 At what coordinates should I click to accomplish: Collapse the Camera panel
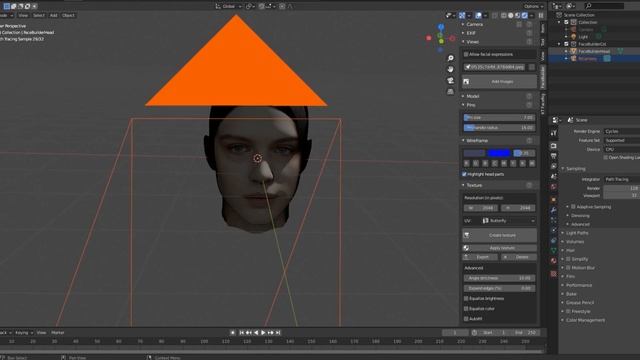tap(473, 24)
